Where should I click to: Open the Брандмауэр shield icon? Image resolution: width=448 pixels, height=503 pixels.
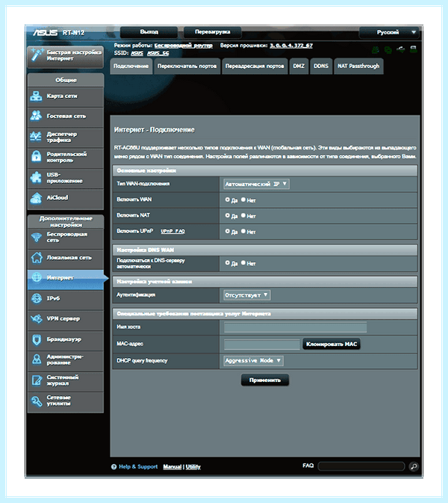[37, 339]
